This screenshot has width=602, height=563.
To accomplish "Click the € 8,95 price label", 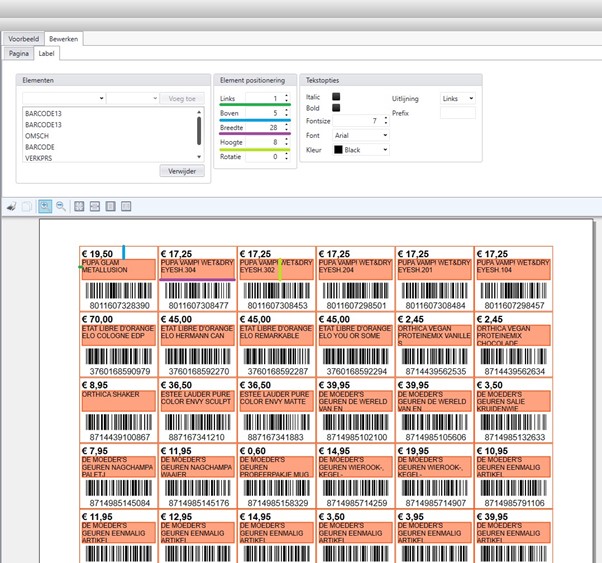I will pos(95,385).
